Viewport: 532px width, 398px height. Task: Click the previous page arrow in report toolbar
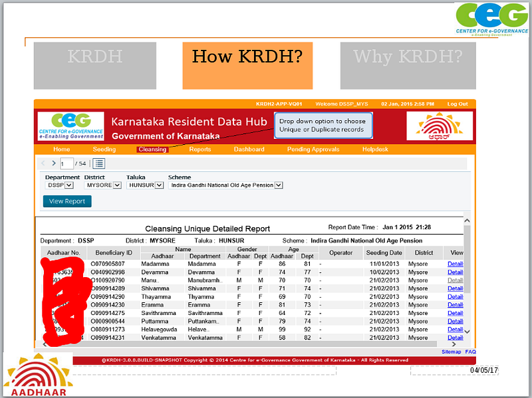pos(43,163)
